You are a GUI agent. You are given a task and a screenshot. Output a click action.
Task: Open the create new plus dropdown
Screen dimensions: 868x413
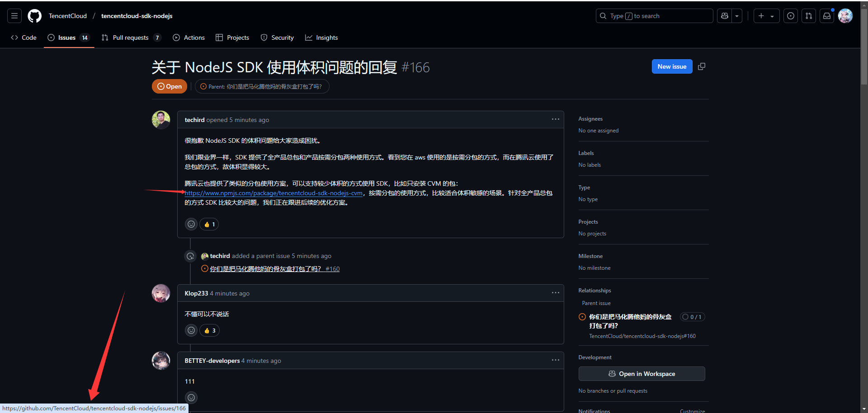[766, 16]
